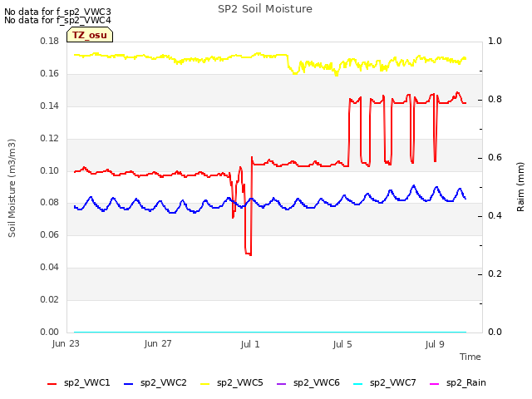The image size is (532, 399).
Task: Click the sp2_VWC2 legend label
Action: pyautogui.click(x=164, y=383)
